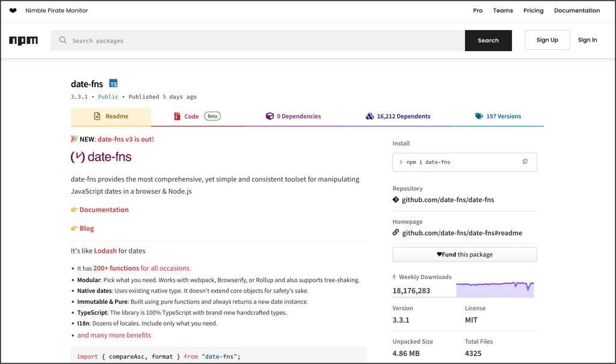Click the magnifying glass search icon
The height and width of the screenshot is (364, 616).
(63, 40)
